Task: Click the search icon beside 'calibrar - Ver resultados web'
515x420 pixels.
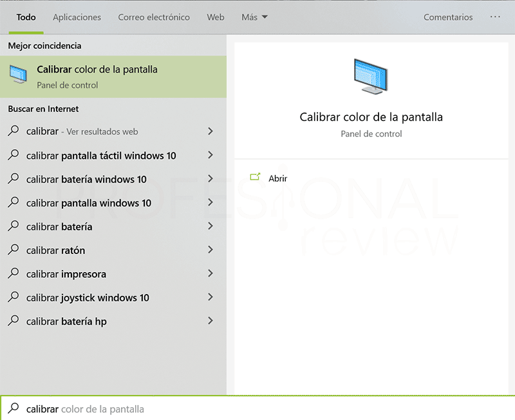Action: click(14, 131)
